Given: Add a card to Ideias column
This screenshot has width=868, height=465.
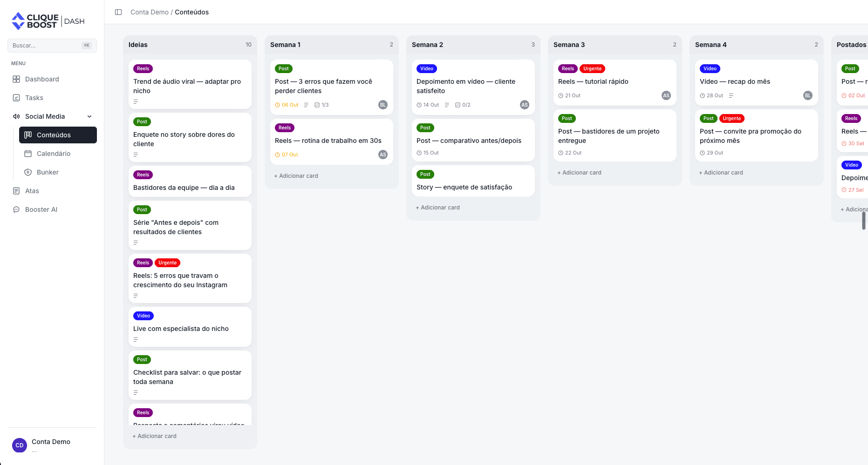Looking at the screenshot, I should coord(154,436).
